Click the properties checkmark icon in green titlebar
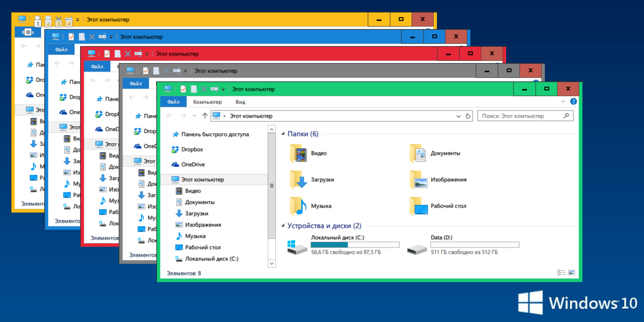Viewport: 644px width, 322px height. pyautogui.click(x=183, y=89)
